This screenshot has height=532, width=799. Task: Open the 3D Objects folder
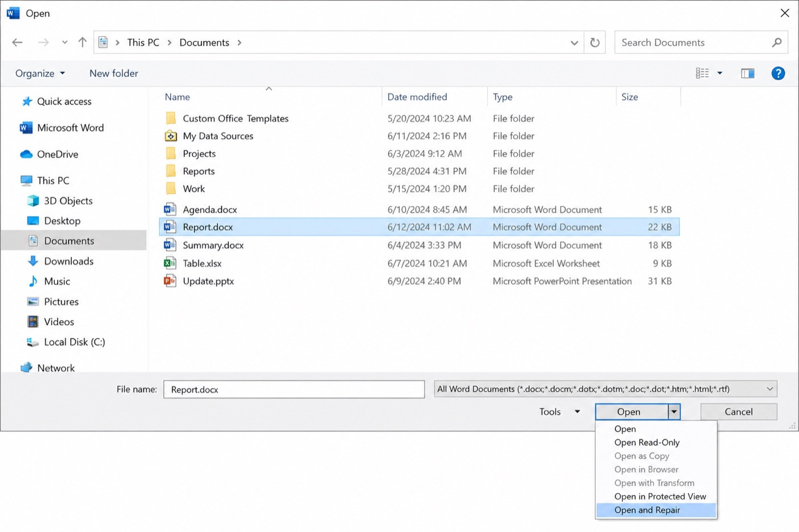pos(60,201)
